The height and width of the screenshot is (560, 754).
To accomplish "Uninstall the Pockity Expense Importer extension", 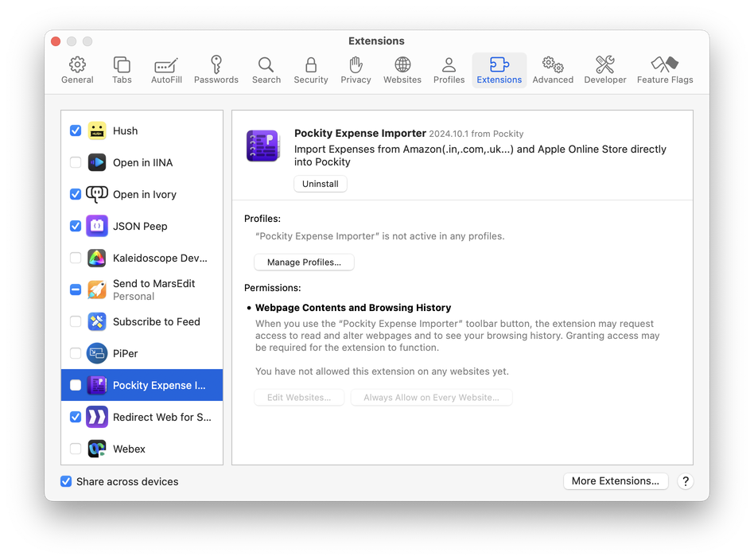I will 321,184.
